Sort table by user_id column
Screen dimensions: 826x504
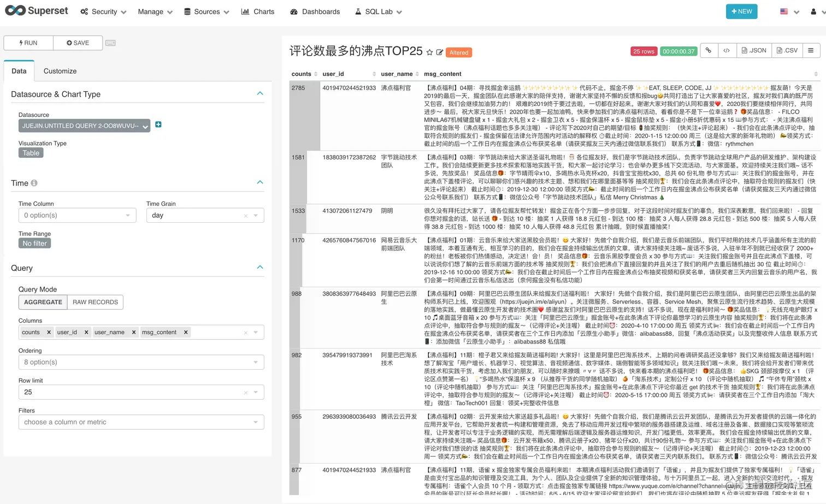click(349, 74)
